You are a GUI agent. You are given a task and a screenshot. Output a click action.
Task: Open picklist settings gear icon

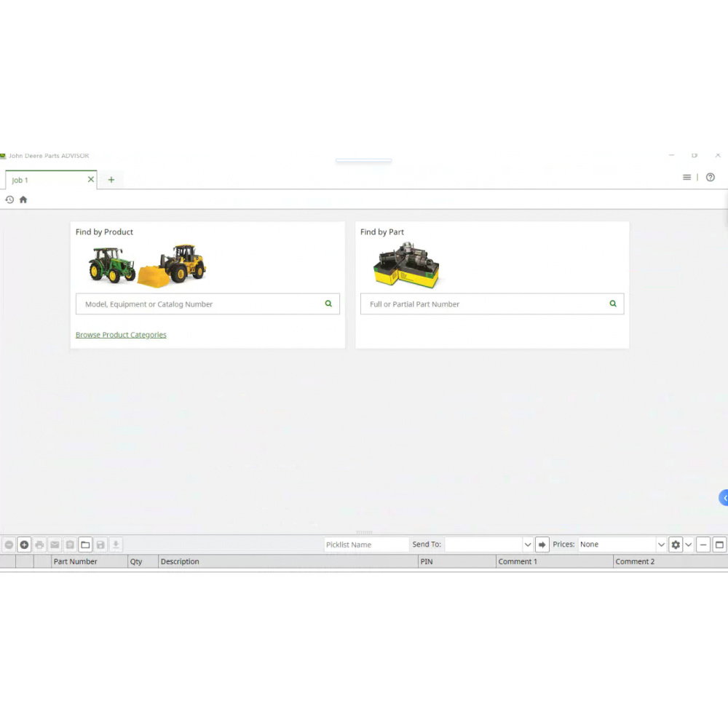pyautogui.click(x=676, y=545)
